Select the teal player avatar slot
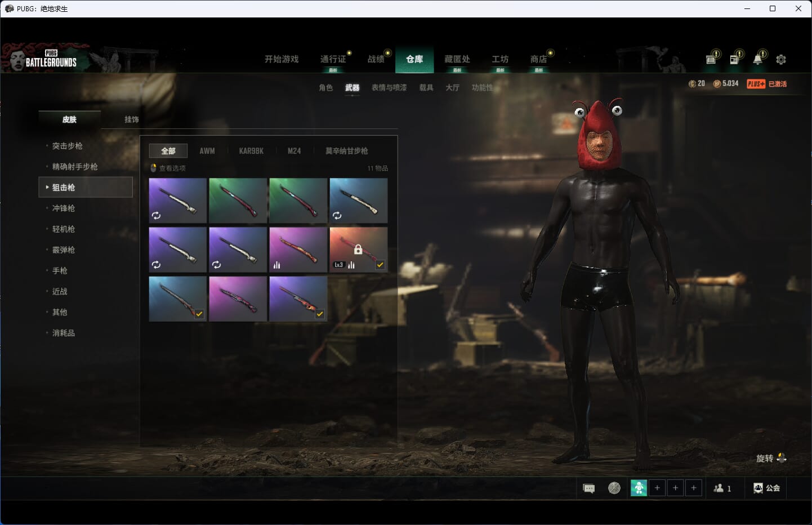The image size is (812, 525). pos(639,488)
